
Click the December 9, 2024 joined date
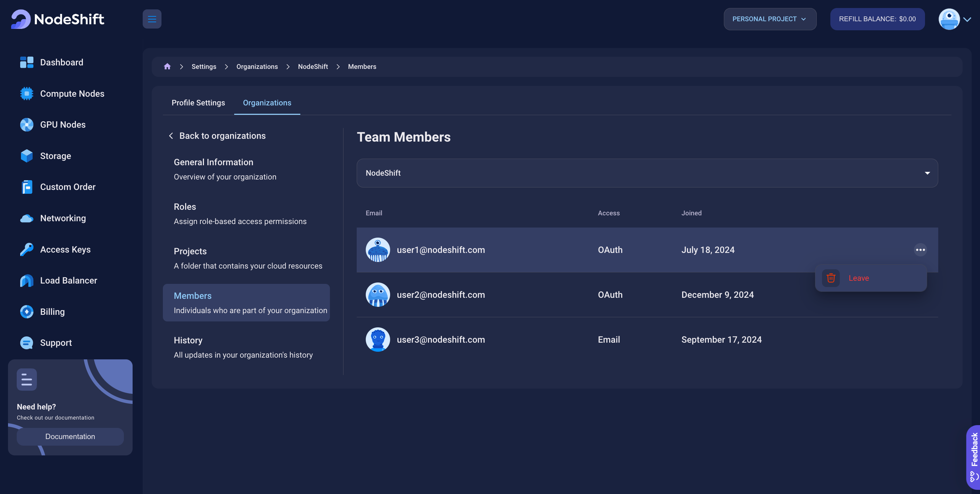click(718, 295)
